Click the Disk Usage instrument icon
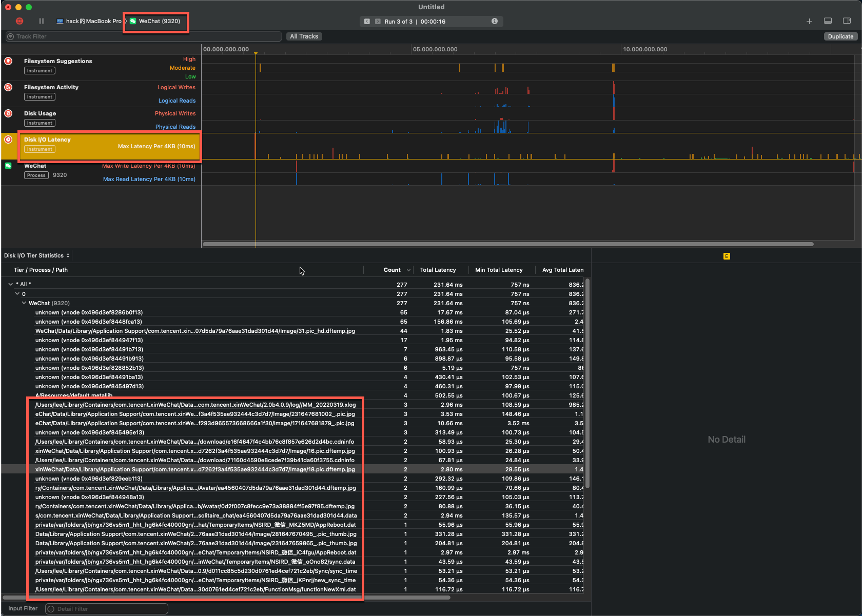Image resolution: width=862 pixels, height=616 pixels. (x=8, y=113)
